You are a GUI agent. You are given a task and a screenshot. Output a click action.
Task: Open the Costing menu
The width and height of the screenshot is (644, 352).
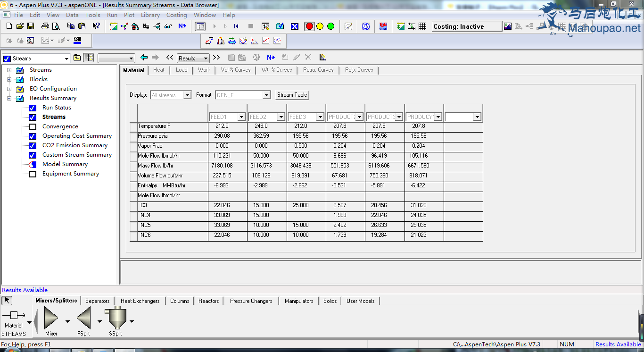pos(176,15)
